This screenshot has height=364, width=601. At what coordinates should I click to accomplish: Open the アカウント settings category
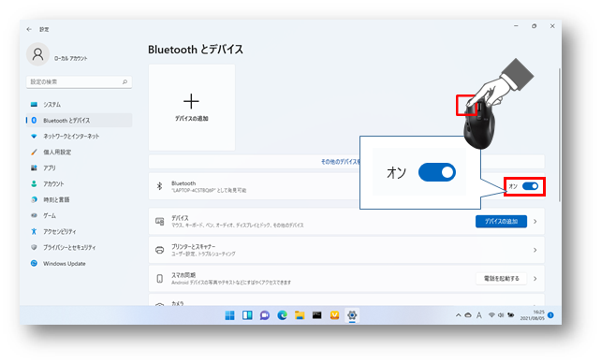(79, 184)
